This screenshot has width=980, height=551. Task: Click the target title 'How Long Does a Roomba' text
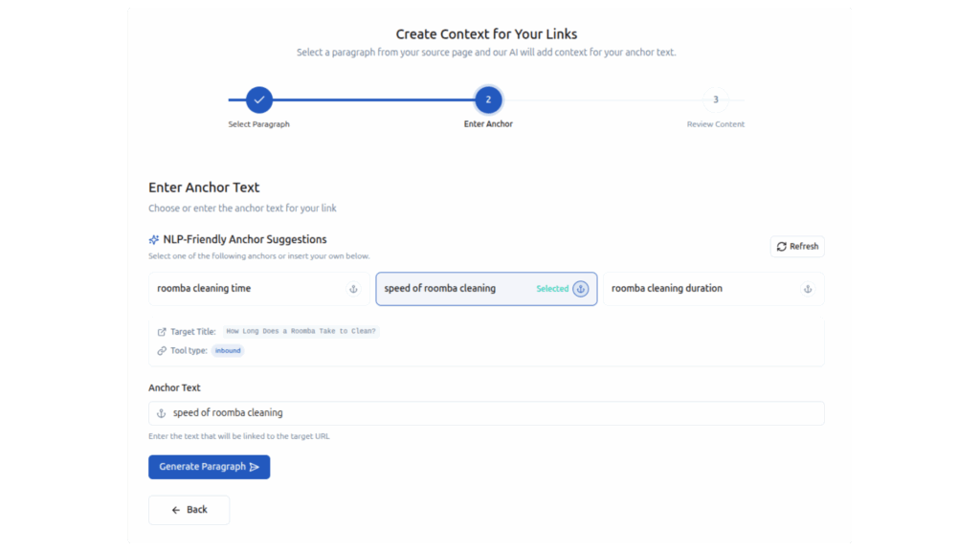[x=301, y=332]
